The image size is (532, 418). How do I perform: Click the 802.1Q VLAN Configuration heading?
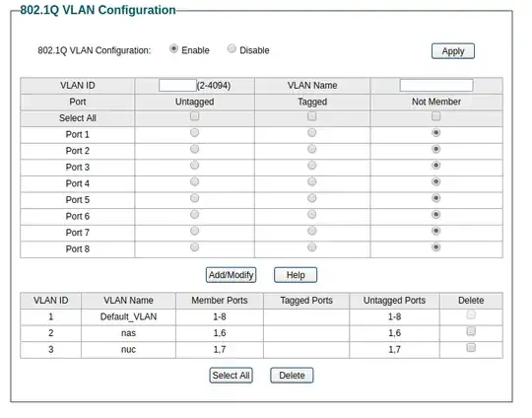coord(98,10)
